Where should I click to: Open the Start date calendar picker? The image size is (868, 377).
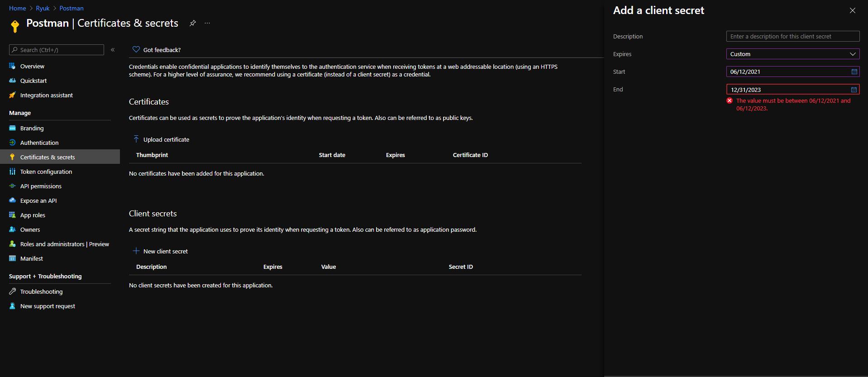(854, 72)
